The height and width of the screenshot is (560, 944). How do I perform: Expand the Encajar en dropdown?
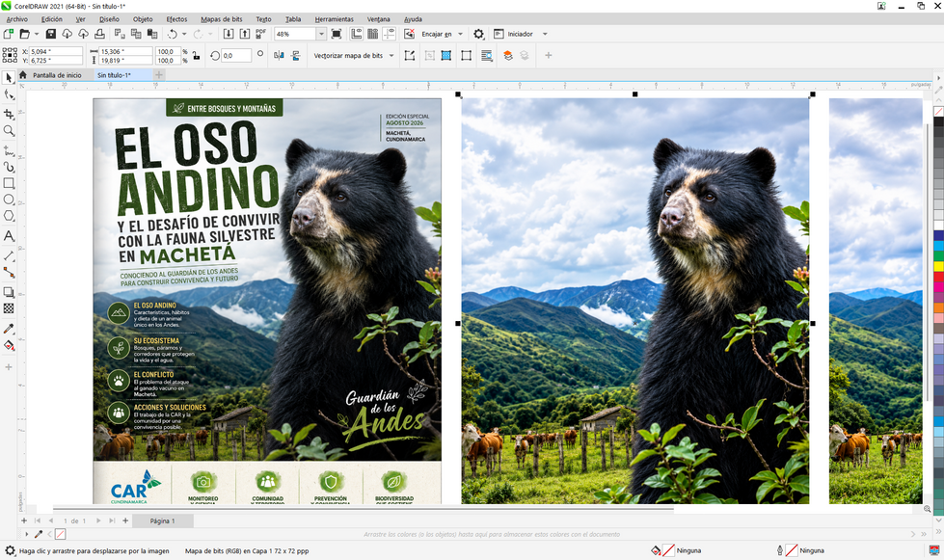[461, 35]
